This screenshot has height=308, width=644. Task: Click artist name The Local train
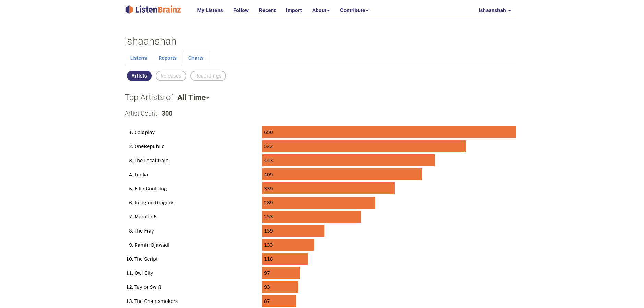click(151, 161)
